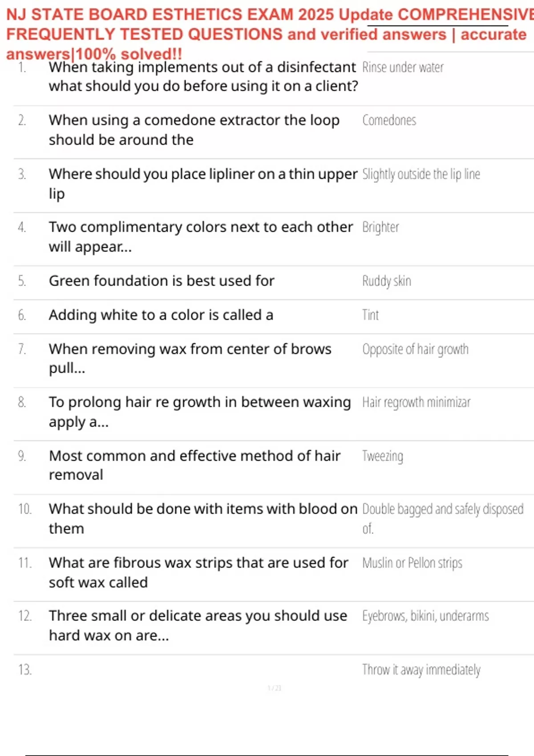Viewport: 534px width, 756px height.
Task: Click question 1 about disinfectant implements
Action: pyautogui.click(x=203, y=76)
